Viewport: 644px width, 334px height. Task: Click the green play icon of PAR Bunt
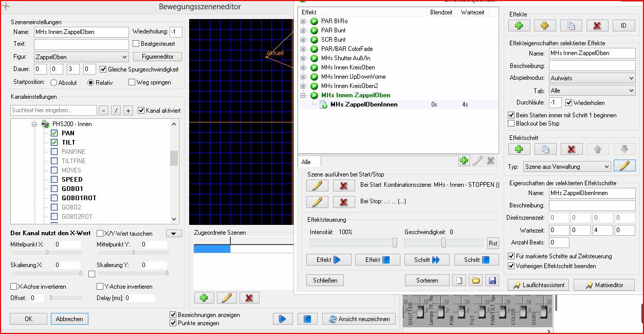click(314, 30)
